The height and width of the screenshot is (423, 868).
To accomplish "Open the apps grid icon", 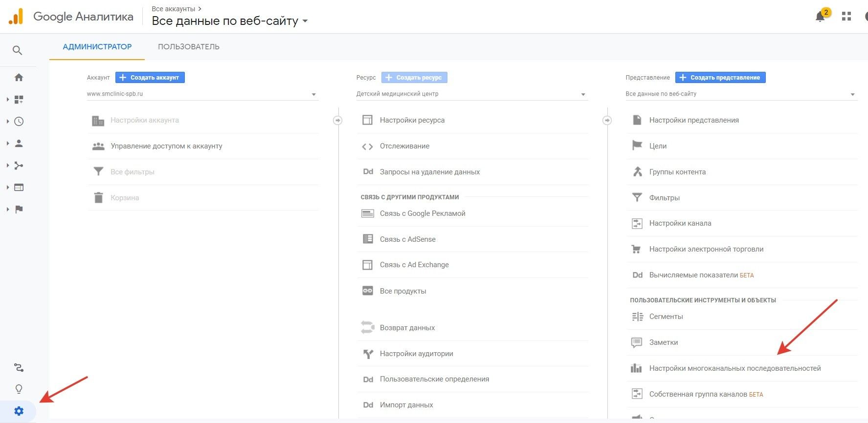I will (x=846, y=17).
